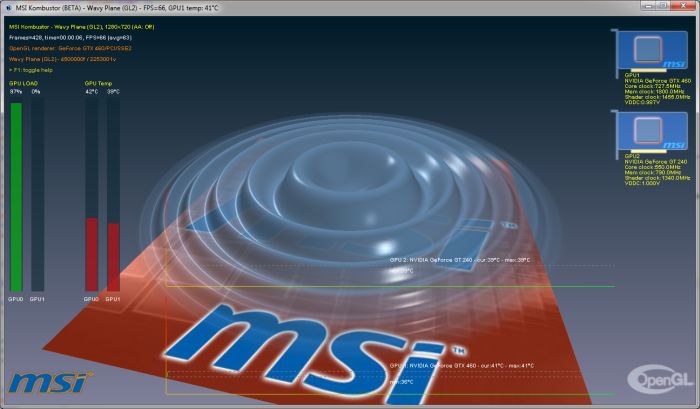Click 'Core clock:550.0MHz' reading

(652, 167)
